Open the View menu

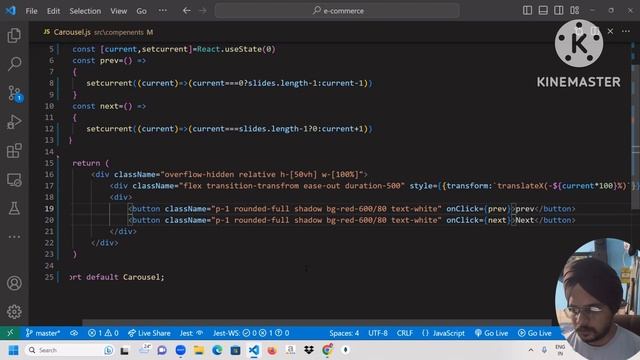pos(118,11)
